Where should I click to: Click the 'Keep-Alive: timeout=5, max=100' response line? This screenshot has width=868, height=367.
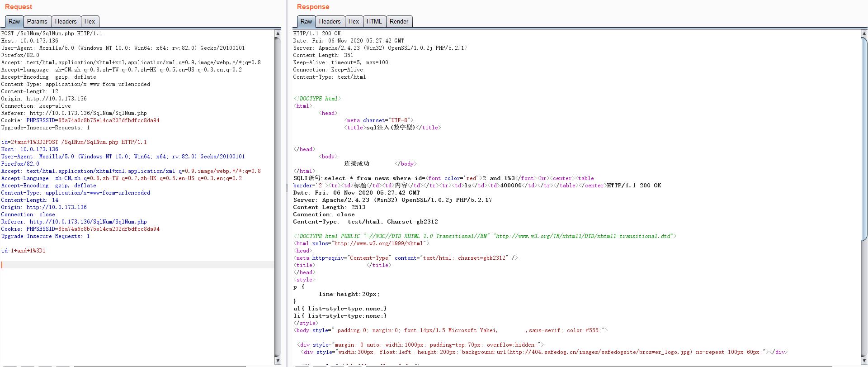pyautogui.click(x=341, y=62)
